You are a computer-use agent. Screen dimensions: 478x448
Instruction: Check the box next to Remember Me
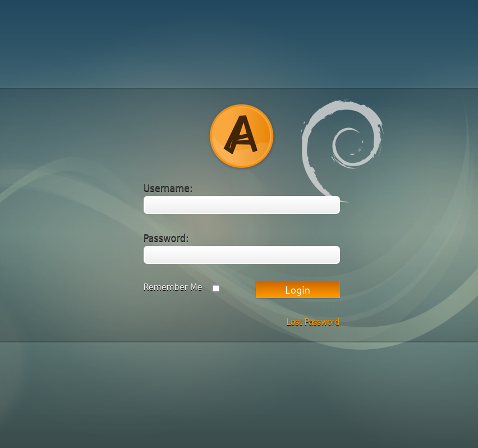(x=215, y=287)
